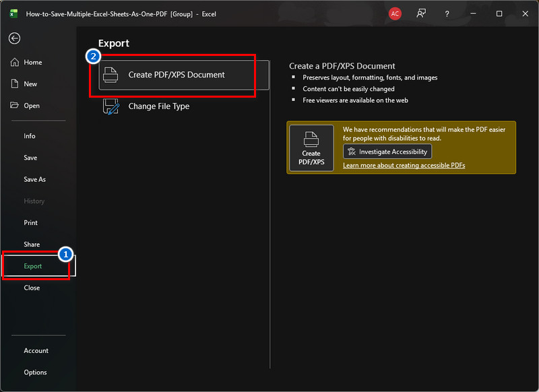Open Account settings
539x392 pixels.
[x=36, y=350]
